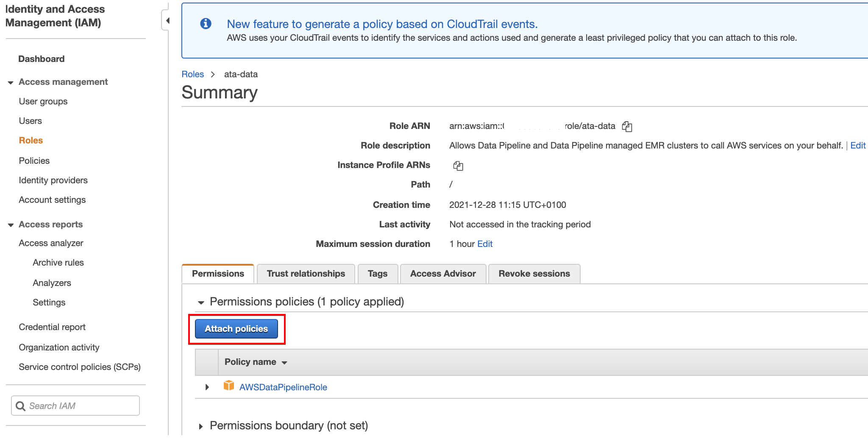Viewport: 868px width, 448px height.
Task: Open Access analyzer in the sidebar
Action: pyautogui.click(x=51, y=243)
